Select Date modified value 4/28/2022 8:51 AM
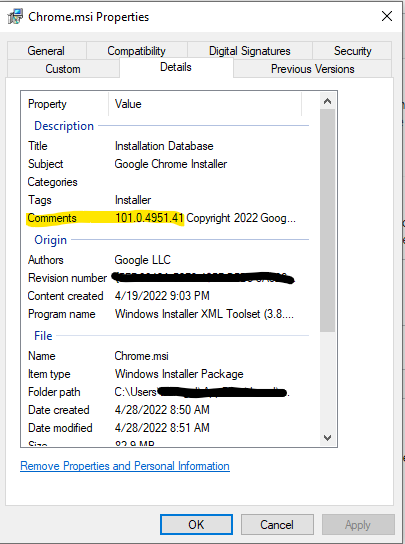 [x=162, y=428]
